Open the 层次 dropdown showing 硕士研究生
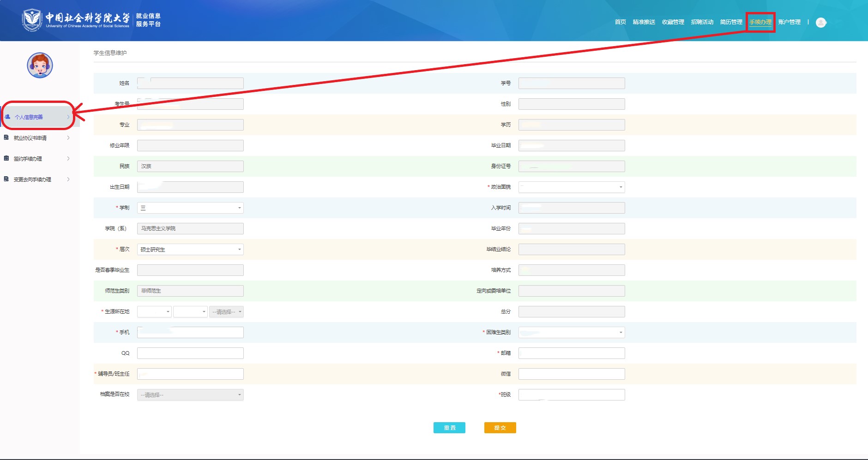This screenshot has height=460, width=868. point(190,249)
